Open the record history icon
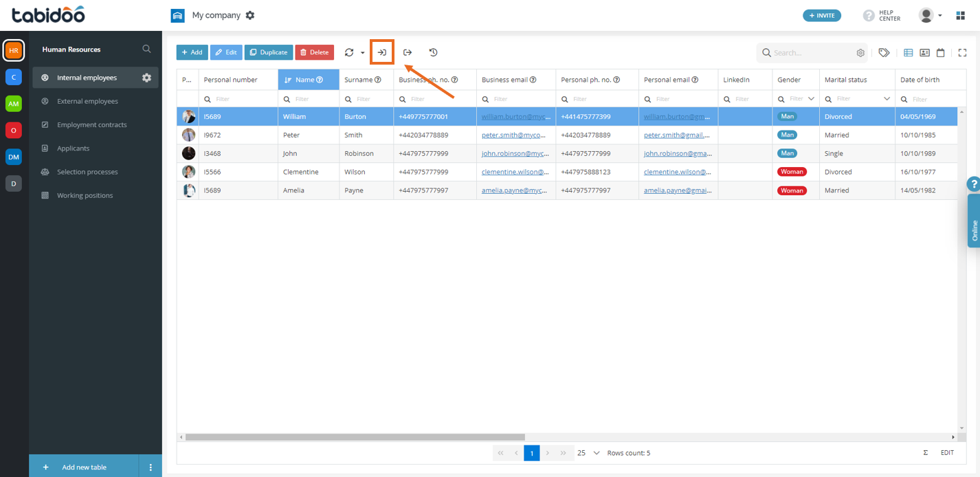Image resolution: width=980 pixels, height=477 pixels. point(433,52)
